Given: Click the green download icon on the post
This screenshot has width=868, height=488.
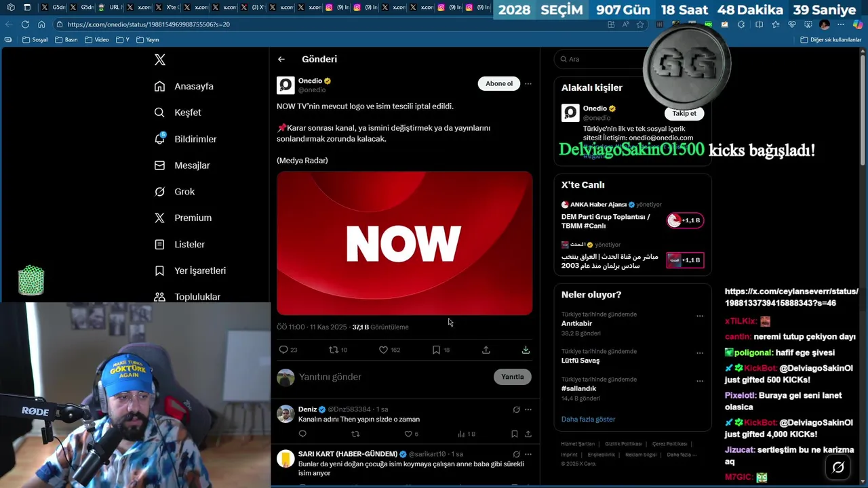Looking at the screenshot, I should 526,350.
